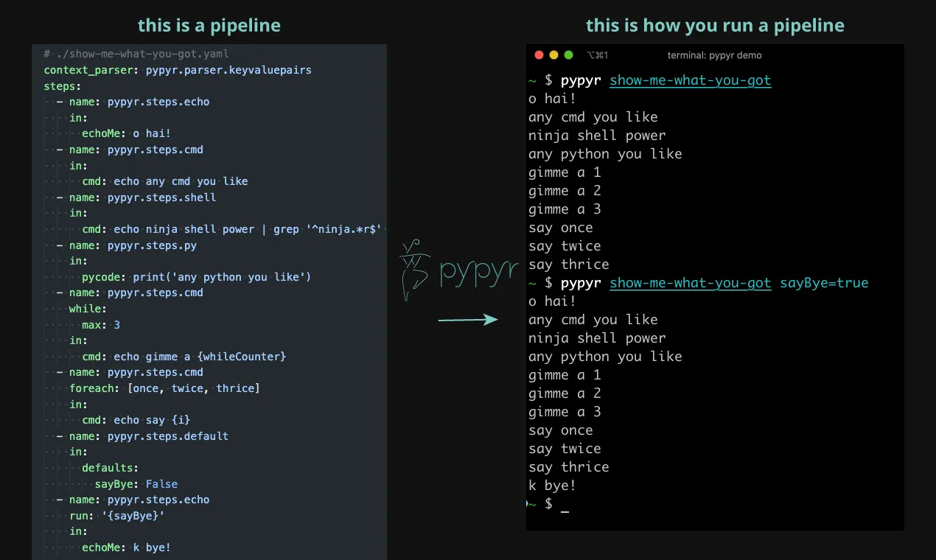Click the yellow minimize circle on the terminal
Viewport: 936px width, 560px height.
point(553,55)
